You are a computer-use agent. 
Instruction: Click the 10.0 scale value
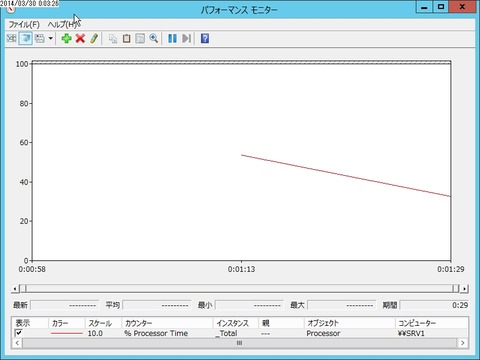pos(95,333)
